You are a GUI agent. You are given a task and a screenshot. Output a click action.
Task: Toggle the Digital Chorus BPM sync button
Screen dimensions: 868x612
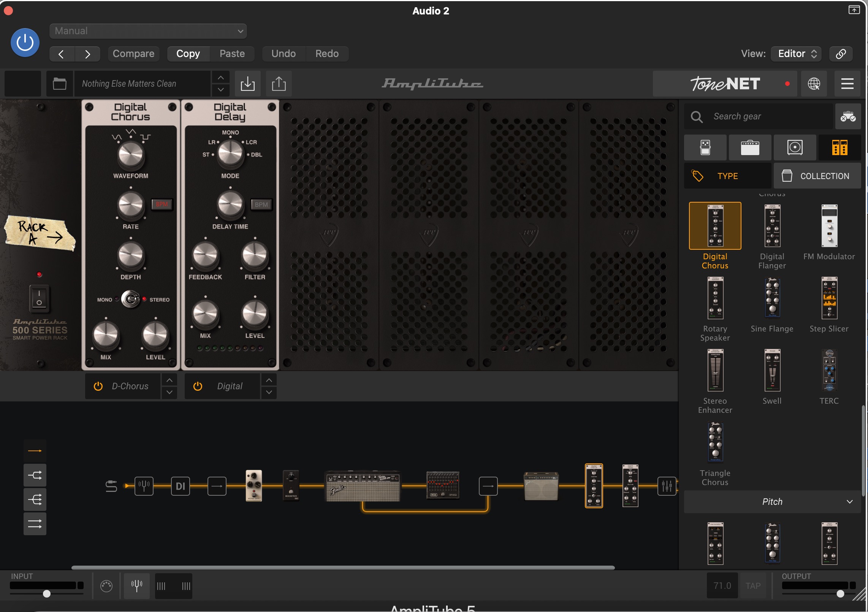click(x=162, y=205)
